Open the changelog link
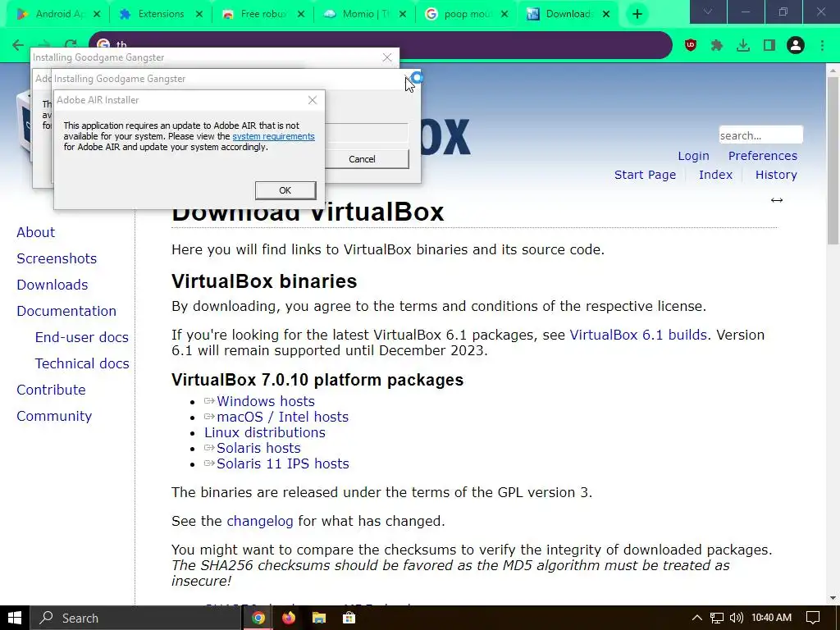840x630 pixels. point(260,521)
